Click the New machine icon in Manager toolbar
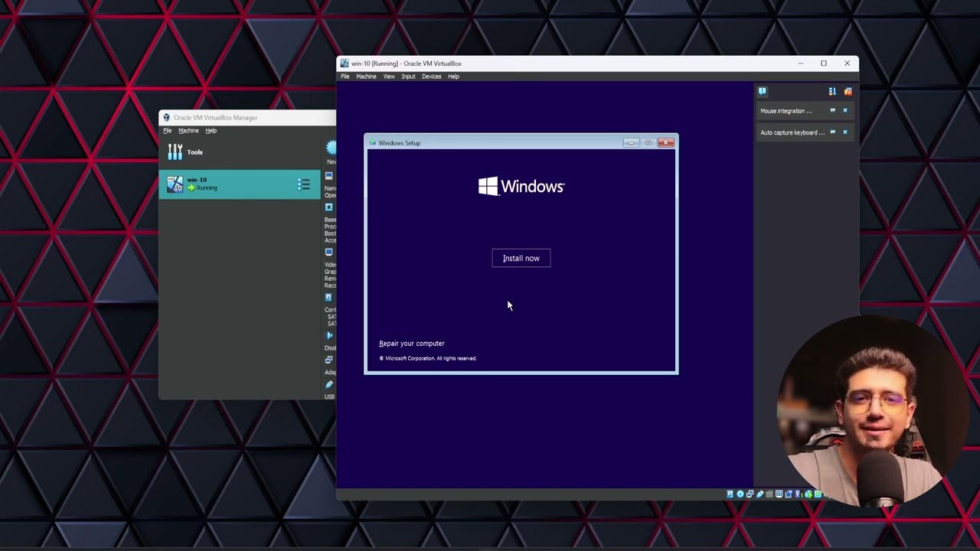This screenshot has width=980, height=551. [332, 148]
